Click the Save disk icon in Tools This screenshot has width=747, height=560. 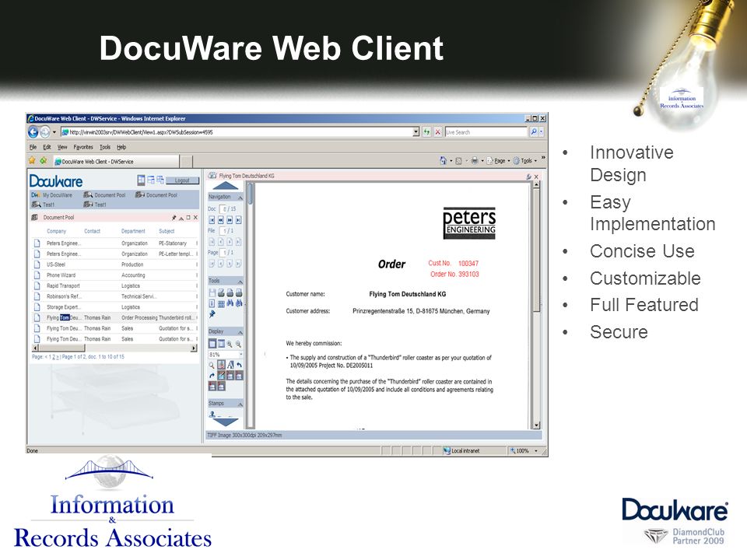[212, 293]
